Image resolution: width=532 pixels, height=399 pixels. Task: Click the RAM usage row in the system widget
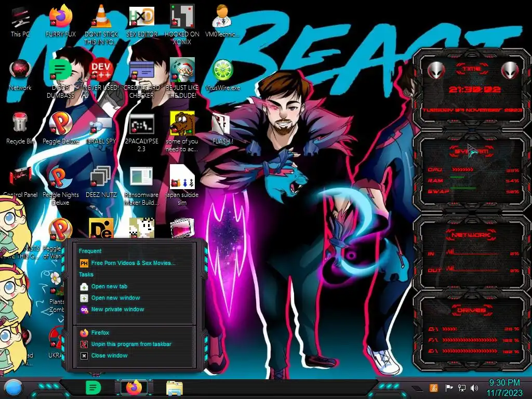(x=474, y=180)
